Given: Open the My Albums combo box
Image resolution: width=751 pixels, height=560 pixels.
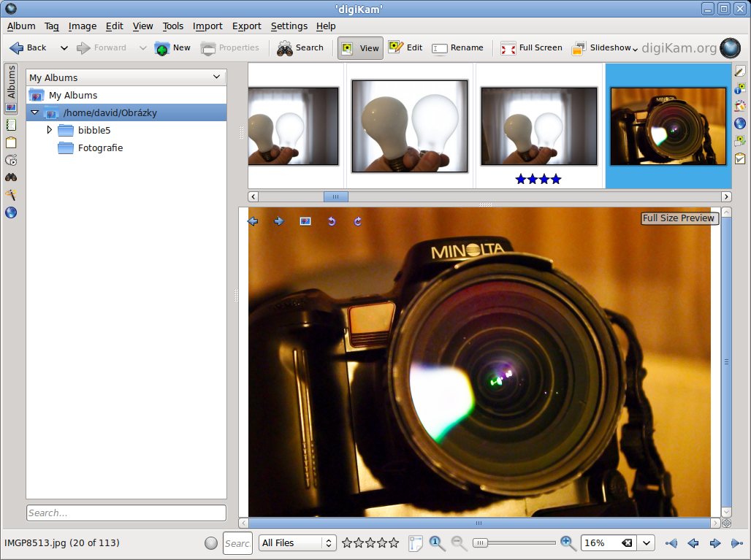Looking at the screenshot, I should tap(126, 77).
